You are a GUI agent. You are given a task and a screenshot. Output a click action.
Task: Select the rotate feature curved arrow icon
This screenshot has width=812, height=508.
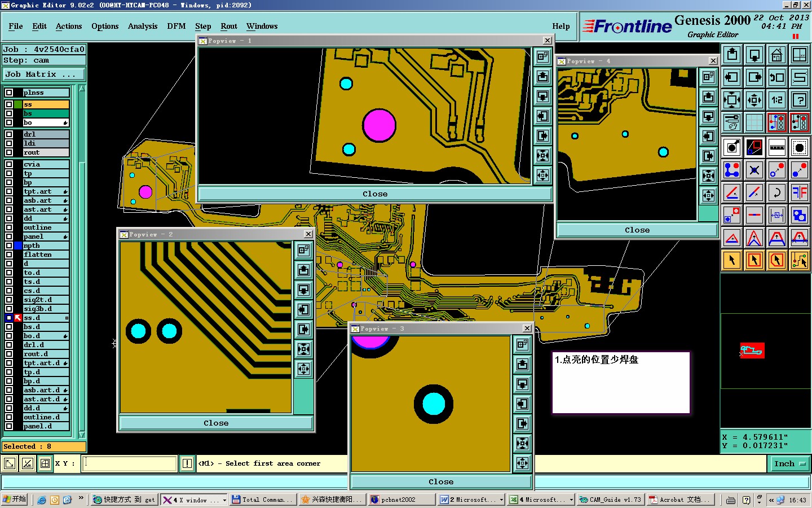coord(777,192)
